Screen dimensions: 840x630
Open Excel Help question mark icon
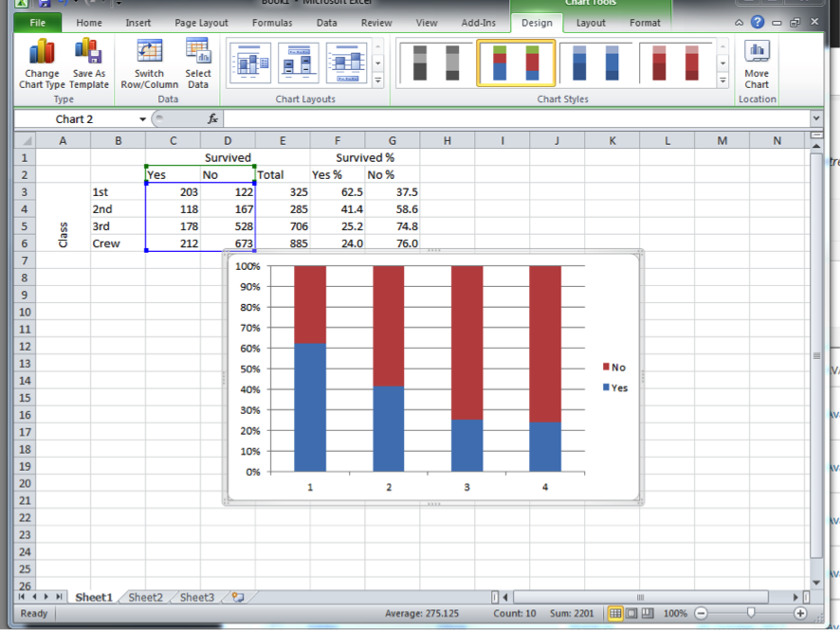758,23
